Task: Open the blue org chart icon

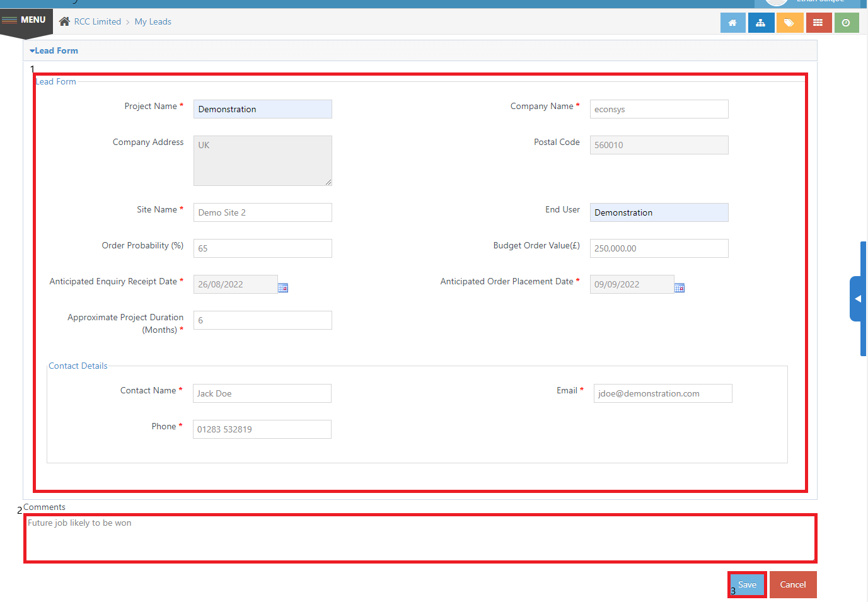Action: (761, 23)
